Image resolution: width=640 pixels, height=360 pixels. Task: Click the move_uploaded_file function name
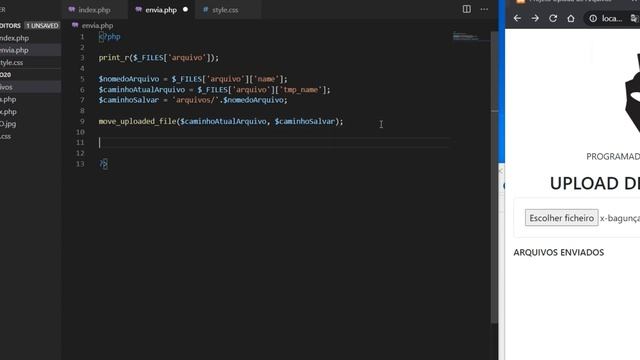click(x=137, y=121)
